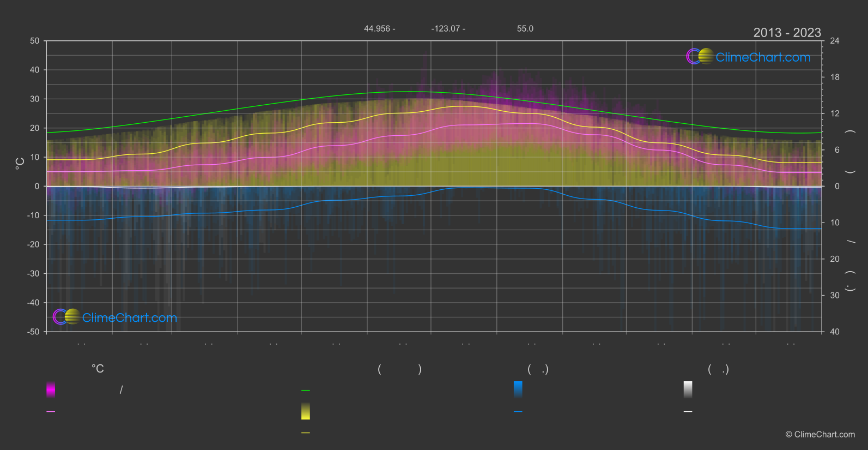
Task: Select the magenta gradient temperature range legend swatch
Action: (x=51, y=389)
